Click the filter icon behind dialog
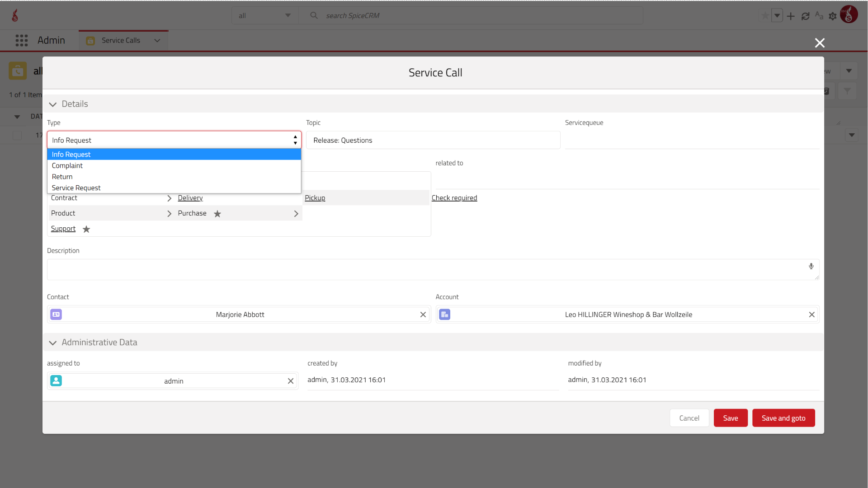The height and width of the screenshot is (488, 868). pyautogui.click(x=847, y=91)
